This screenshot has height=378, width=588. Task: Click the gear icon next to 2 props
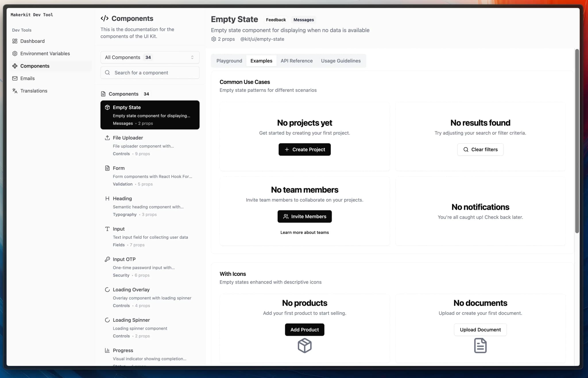point(213,39)
